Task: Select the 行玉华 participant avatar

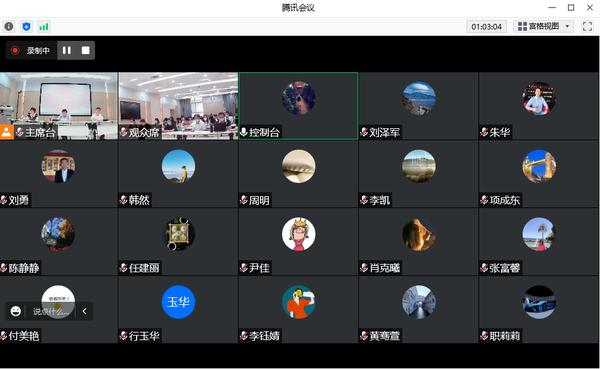Action: click(x=178, y=302)
